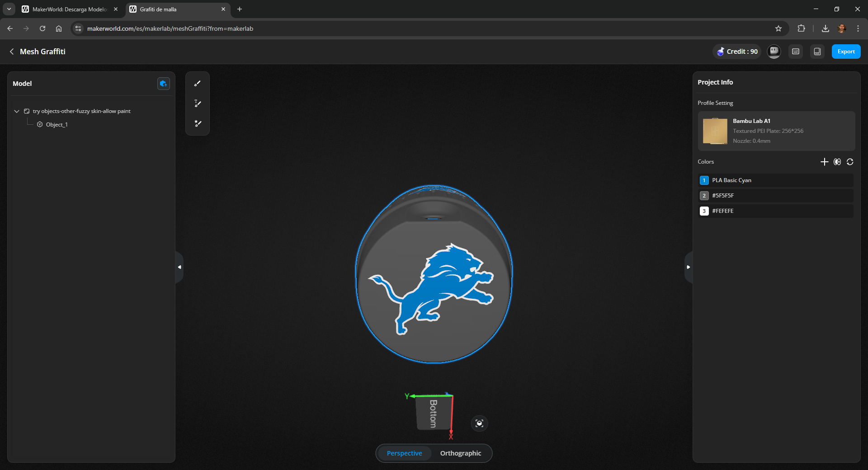Close the MakerWorld browser tab
Image resolution: width=868 pixels, height=470 pixels.
(116, 9)
